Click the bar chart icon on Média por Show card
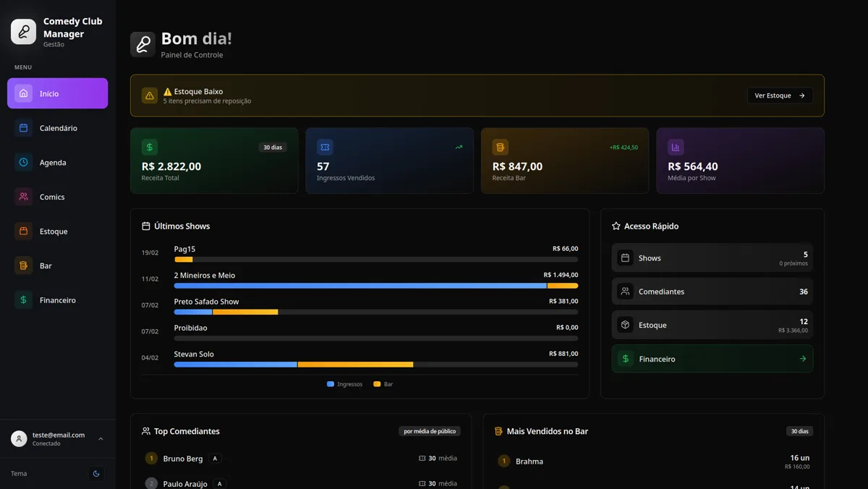The height and width of the screenshot is (489, 868). pyautogui.click(x=676, y=148)
